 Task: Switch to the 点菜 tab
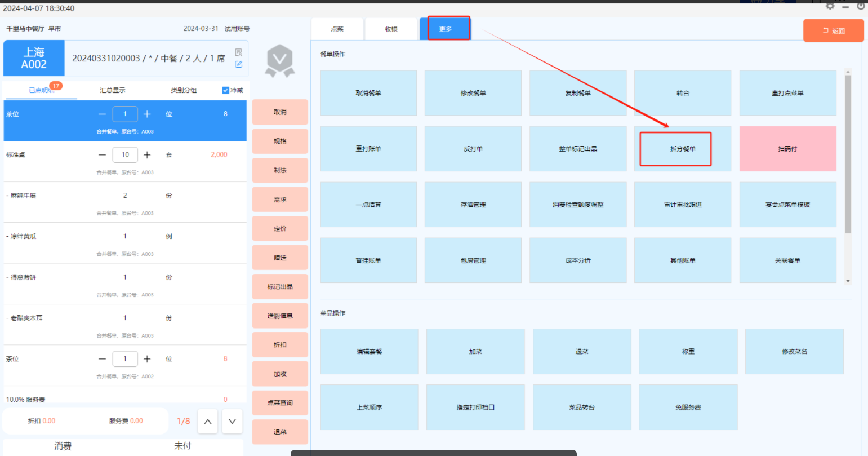point(337,29)
